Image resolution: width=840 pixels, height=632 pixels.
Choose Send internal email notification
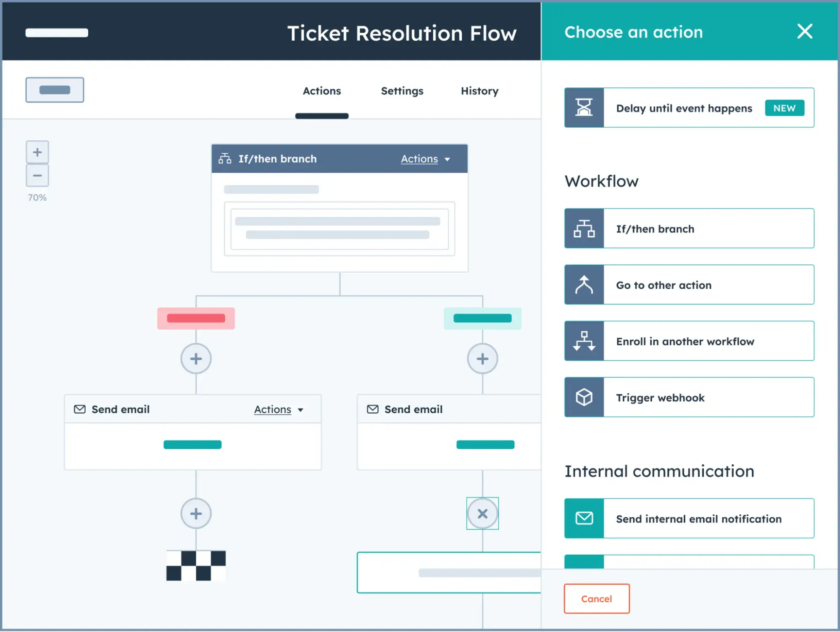689,519
